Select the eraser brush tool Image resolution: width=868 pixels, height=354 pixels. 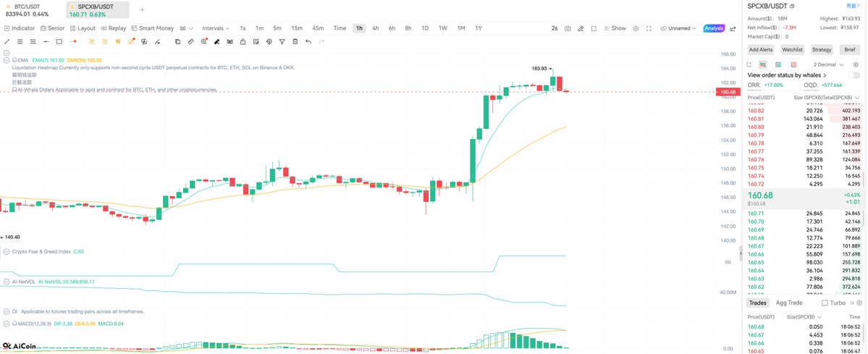click(216, 41)
